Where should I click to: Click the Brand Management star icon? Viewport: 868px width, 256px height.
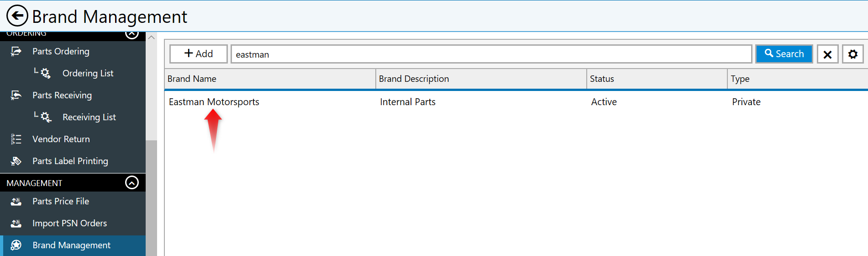16,245
